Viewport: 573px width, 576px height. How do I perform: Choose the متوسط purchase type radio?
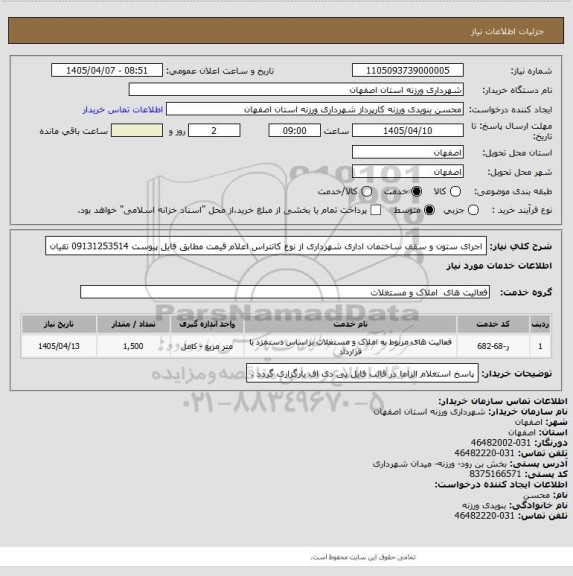click(x=429, y=210)
